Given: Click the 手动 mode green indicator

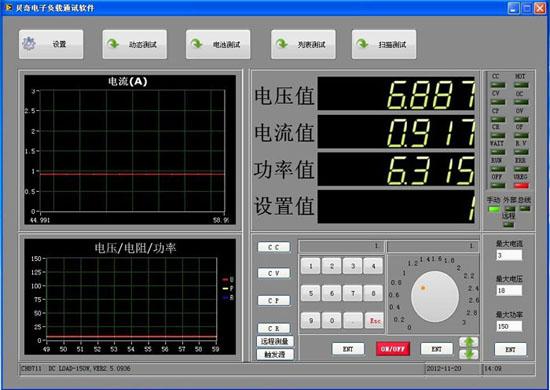Looking at the screenshot, I should pos(494,209).
